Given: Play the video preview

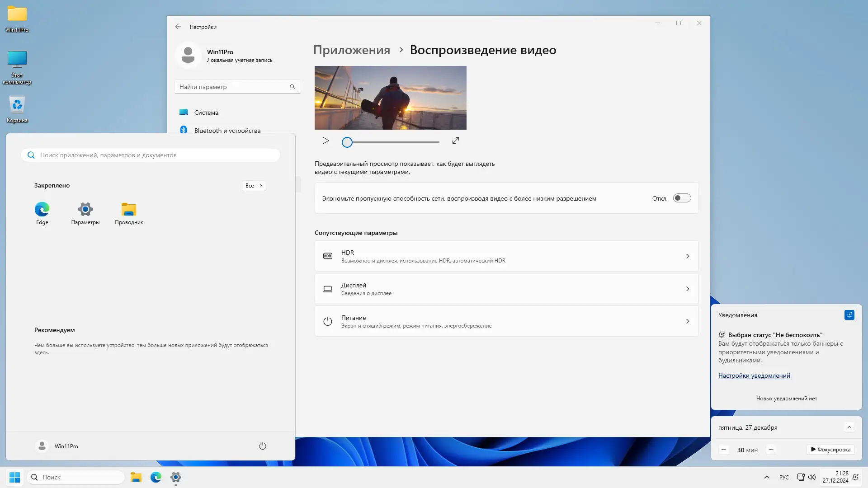Looking at the screenshot, I should [325, 141].
